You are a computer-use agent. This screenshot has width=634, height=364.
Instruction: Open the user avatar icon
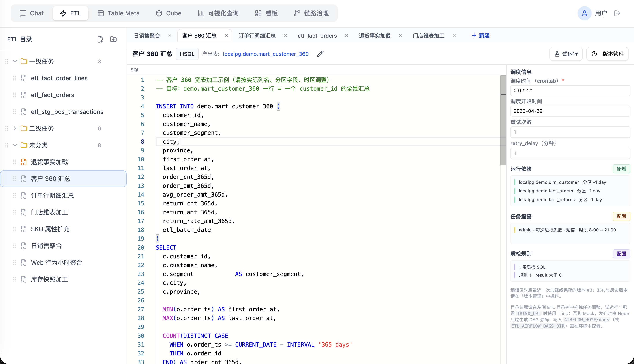point(584,13)
